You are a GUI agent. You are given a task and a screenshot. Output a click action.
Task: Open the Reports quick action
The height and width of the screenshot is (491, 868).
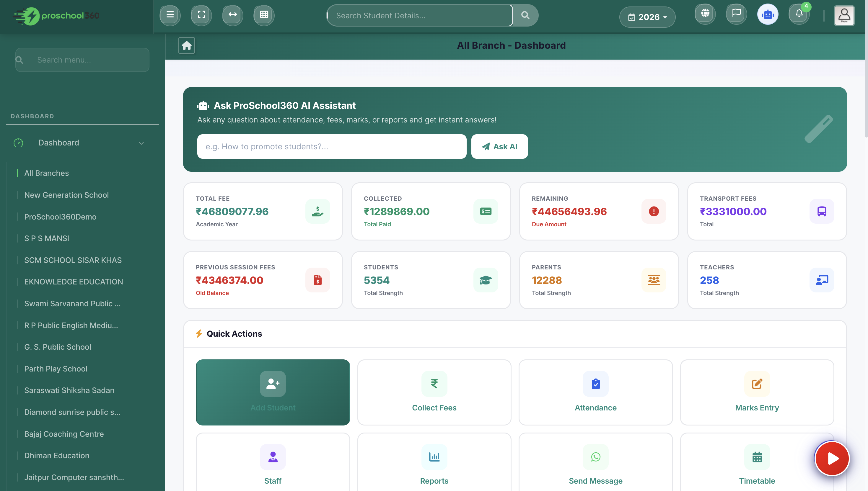click(434, 462)
